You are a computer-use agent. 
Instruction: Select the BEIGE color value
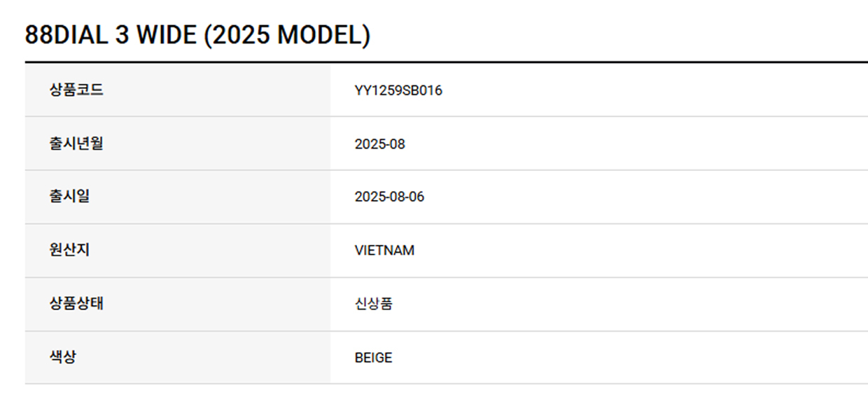pyautogui.click(x=373, y=358)
